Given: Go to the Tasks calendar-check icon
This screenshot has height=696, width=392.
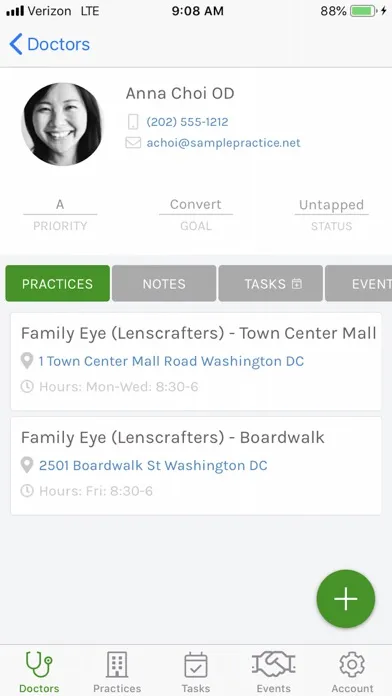Looking at the screenshot, I should [196, 665].
